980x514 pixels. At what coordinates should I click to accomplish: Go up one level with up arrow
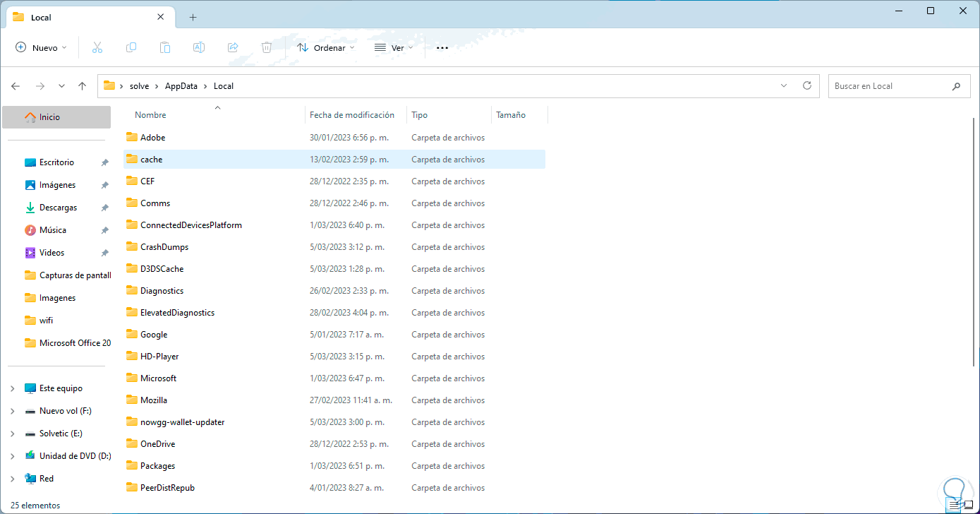82,86
